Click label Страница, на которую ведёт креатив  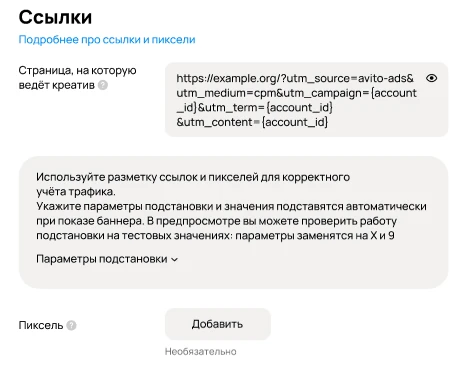coord(77,78)
